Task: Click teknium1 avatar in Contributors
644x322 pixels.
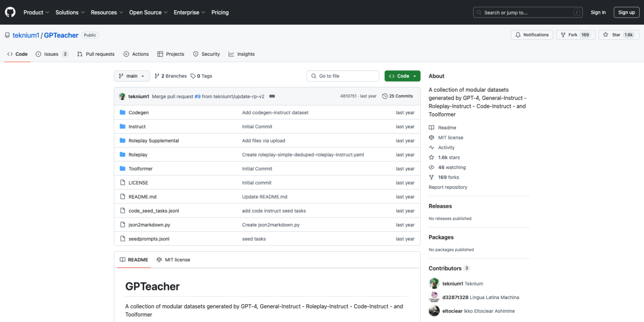Action: click(x=434, y=283)
